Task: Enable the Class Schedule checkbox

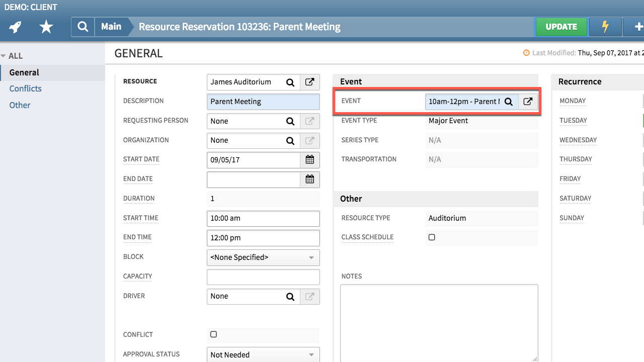Action: point(432,237)
